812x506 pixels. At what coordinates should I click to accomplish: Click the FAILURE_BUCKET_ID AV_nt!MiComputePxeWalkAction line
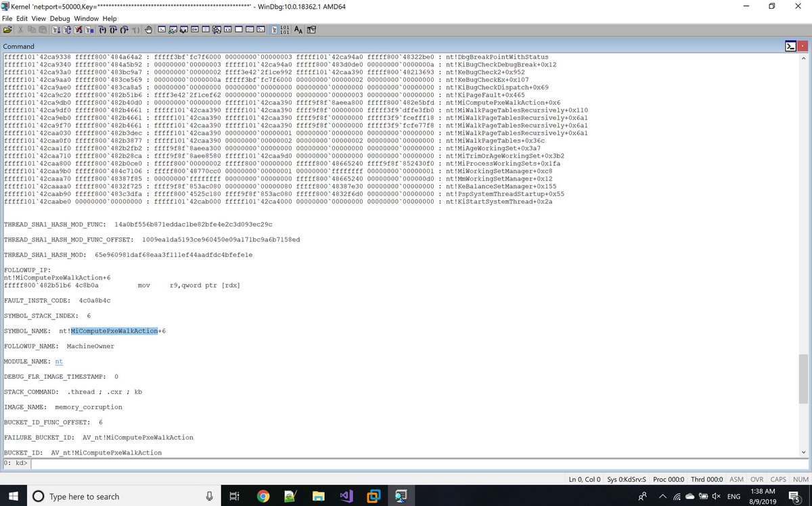point(98,438)
